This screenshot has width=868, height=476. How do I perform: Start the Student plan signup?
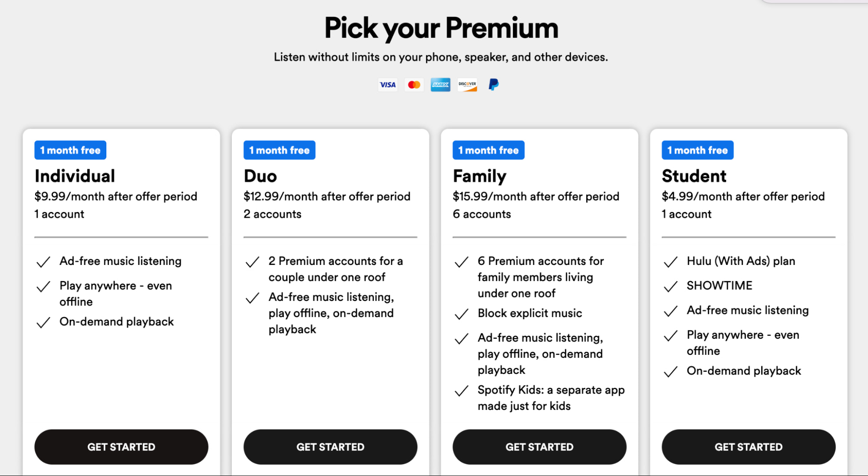pyautogui.click(x=748, y=447)
